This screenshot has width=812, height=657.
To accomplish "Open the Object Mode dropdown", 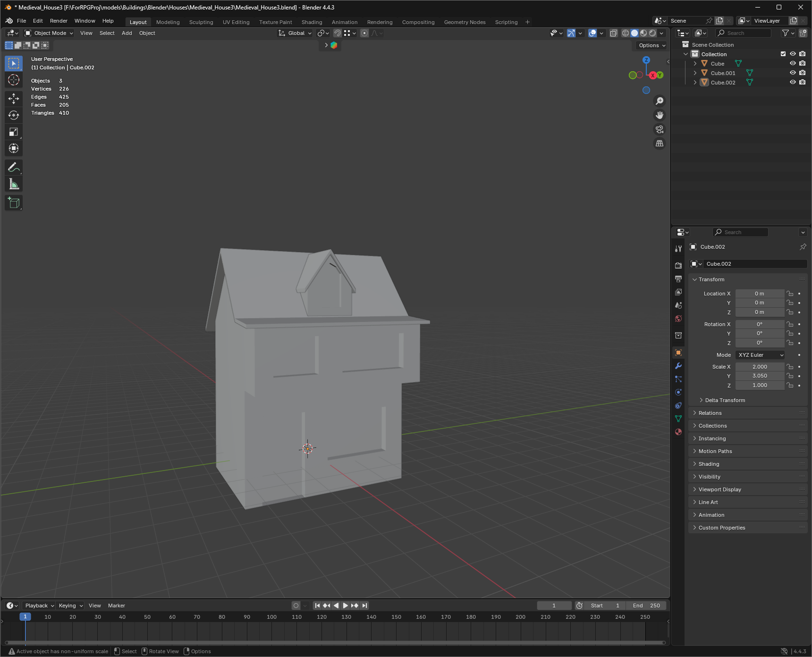I will (x=49, y=33).
